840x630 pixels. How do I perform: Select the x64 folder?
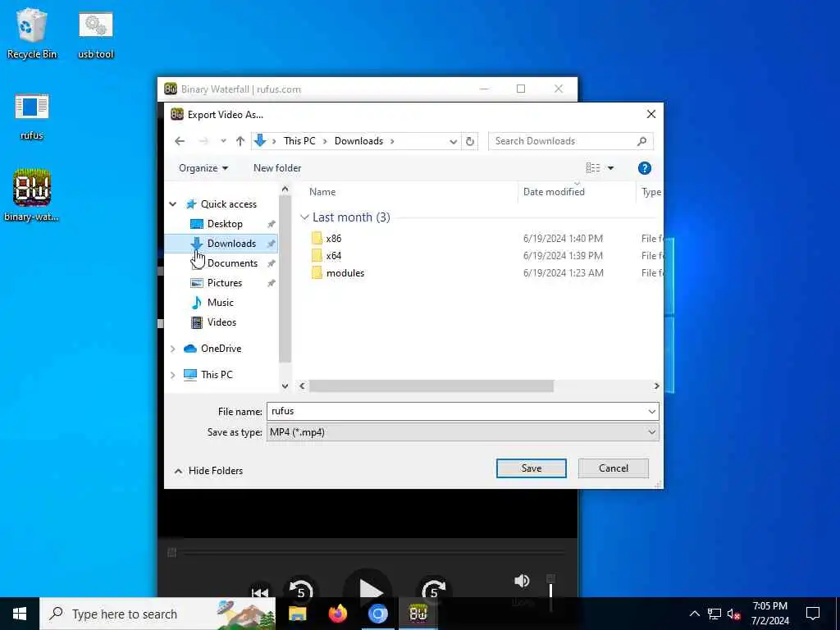(x=333, y=256)
